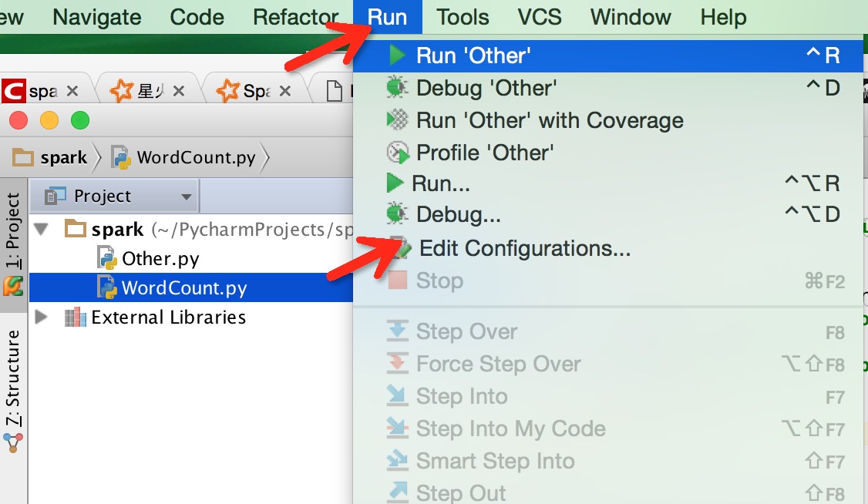
Task: Click the red window close button
Action: [x=19, y=120]
